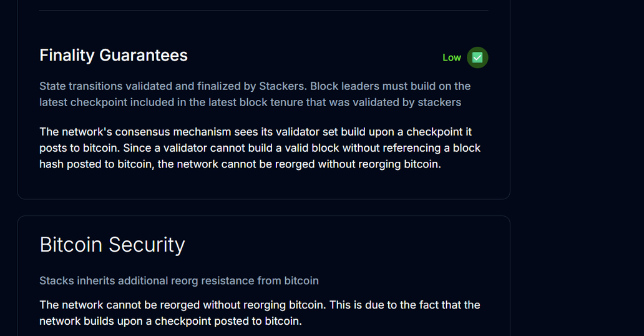644x336 pixels.
Task: Click the line starting 'posts to bitcoin. Since'
Action: click(x=260, y=147)
